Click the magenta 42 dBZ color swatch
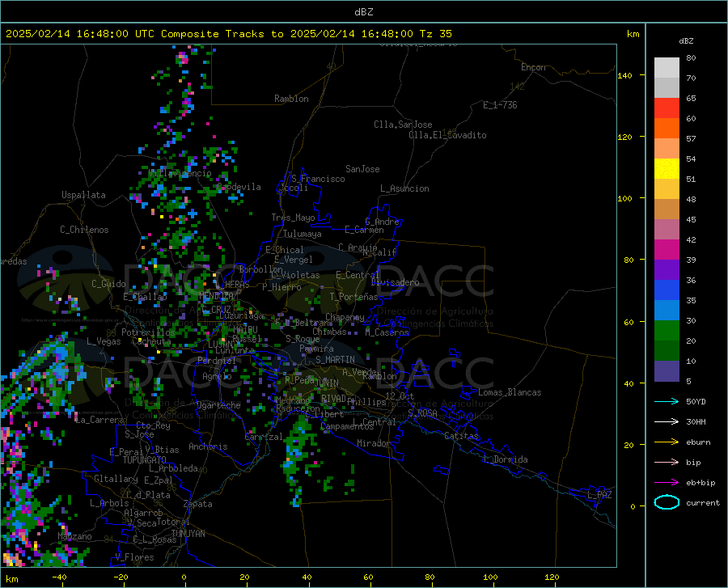 [x=667, y=250]
